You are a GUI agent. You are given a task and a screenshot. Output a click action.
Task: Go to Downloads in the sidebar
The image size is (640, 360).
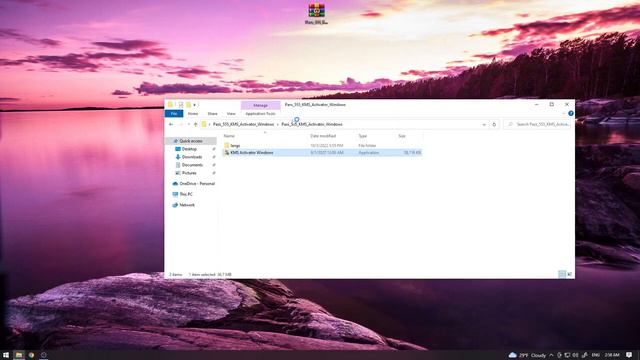(191, 157)
